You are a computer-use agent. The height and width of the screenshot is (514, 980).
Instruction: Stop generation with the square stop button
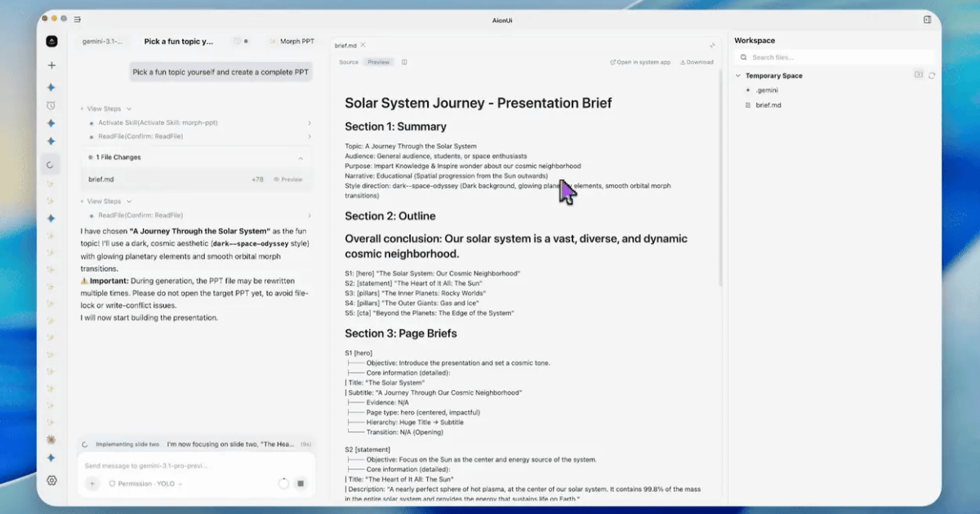(300, 484)
